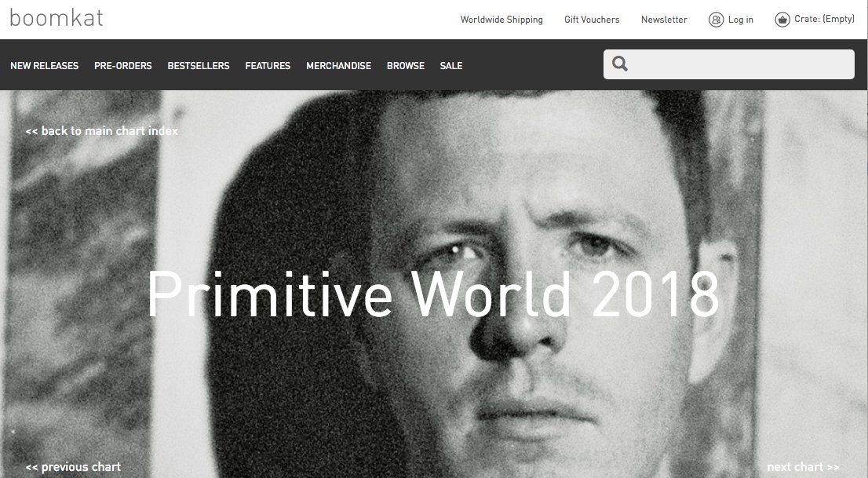868x478 pixels.
Task: Go to the Newsletter page
Action: pos(664,20)
